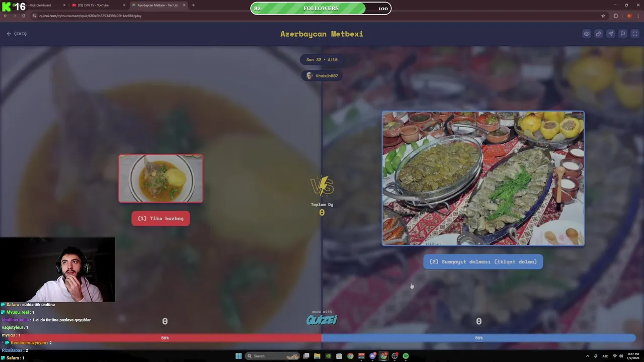Image resolution: width=644 pixels, height=362 pixels.
Task: Click the Khabib807 user badge
Action: (322, 75)
